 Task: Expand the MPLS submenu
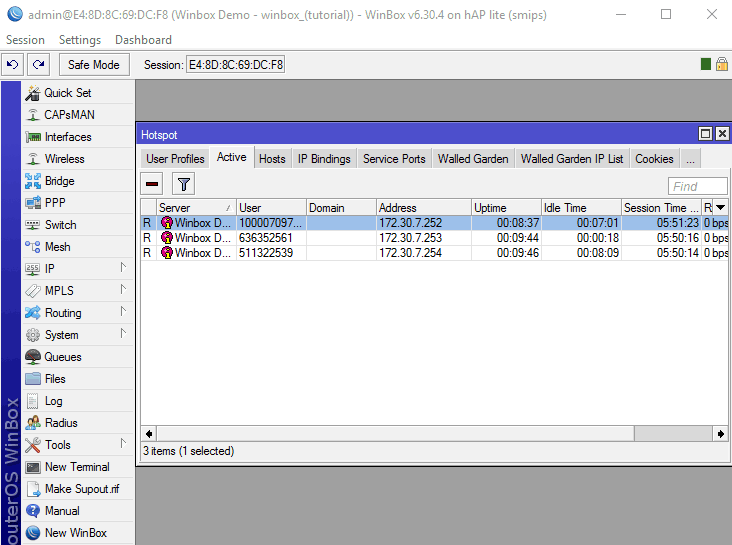tap(123, 289)
